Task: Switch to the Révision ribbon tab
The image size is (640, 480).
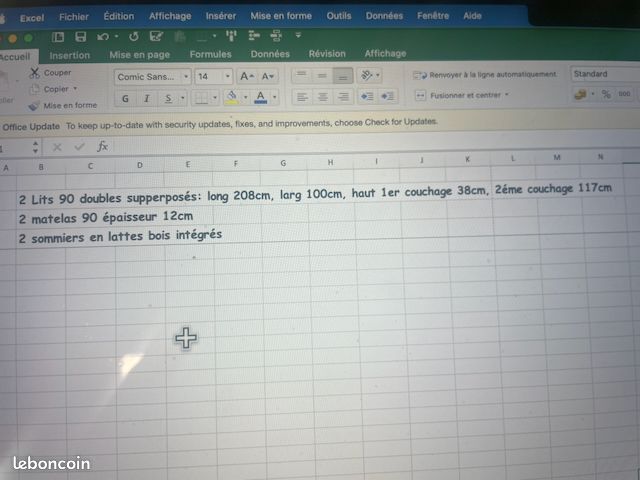Action: 327,53
